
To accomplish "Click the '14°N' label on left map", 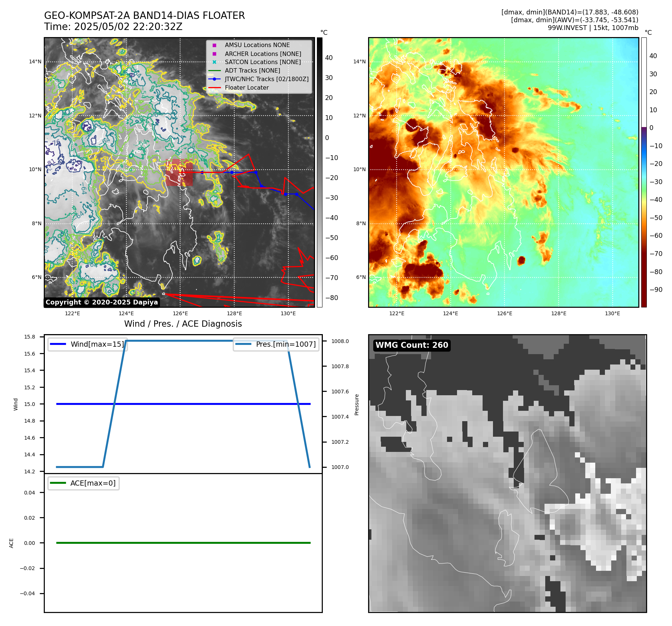I will coord(36,61).
